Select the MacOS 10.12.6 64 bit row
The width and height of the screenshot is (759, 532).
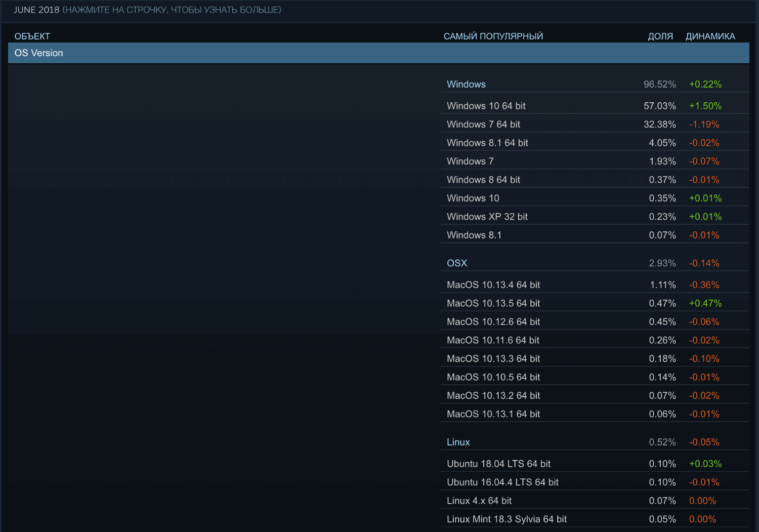tap(595, 322)
